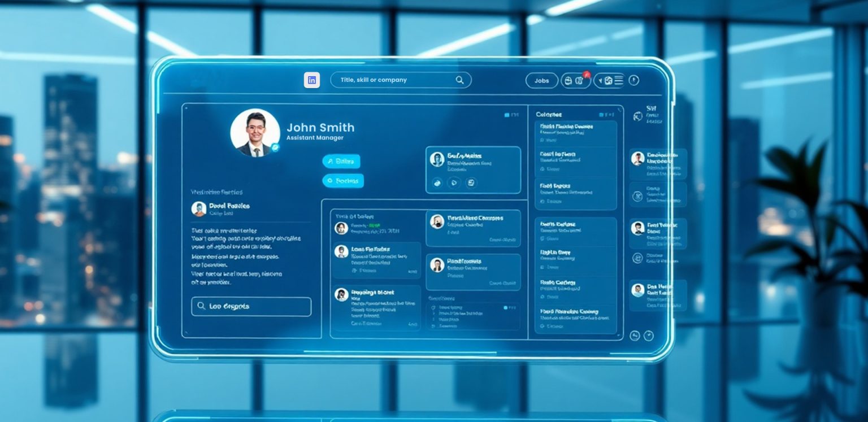Click the magnifier icon in the top search bar
The height and width of the screenshot is (422, 868).
pos(460,80)
